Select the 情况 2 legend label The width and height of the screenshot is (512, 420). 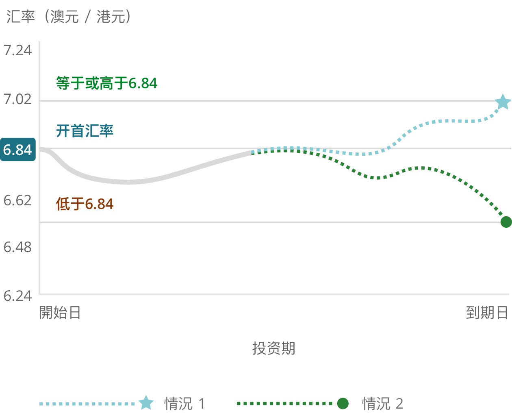click(382, 404)
